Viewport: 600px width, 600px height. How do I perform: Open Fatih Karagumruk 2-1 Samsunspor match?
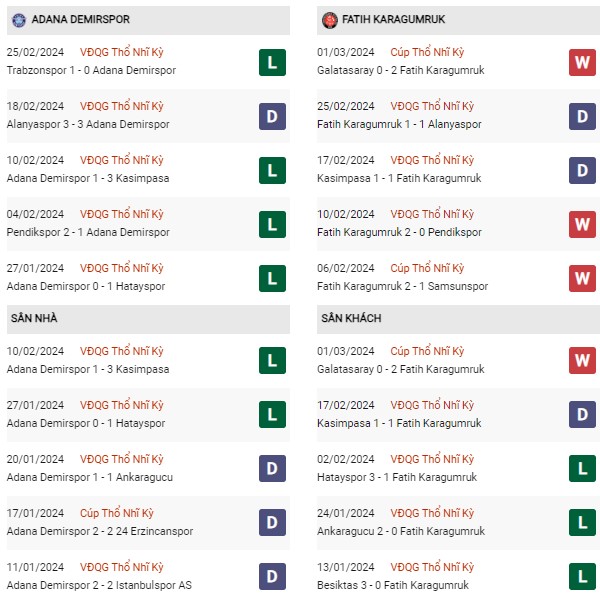(398, 287)
